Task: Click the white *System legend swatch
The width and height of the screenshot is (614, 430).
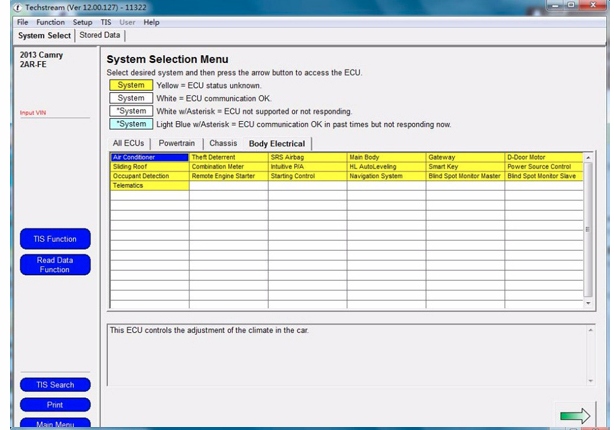Action: [131, 111]
